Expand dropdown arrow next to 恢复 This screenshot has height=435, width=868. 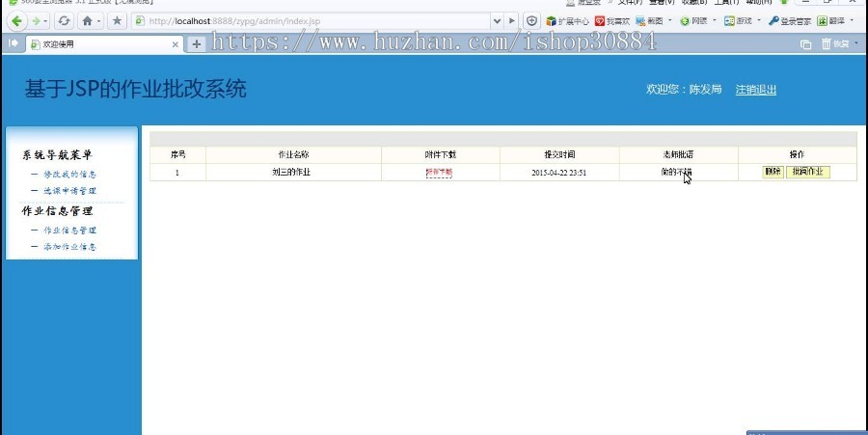tap(856, 43)
